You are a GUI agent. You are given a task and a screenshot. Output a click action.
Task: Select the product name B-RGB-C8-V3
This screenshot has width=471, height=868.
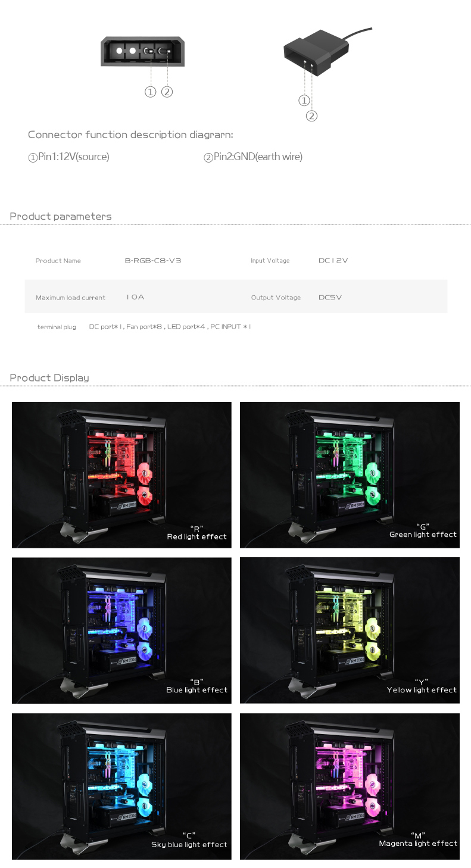(x=153, y=261)
